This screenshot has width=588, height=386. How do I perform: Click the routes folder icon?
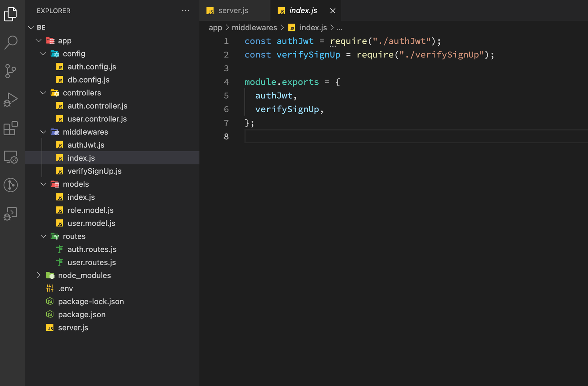tap(55, 236)
